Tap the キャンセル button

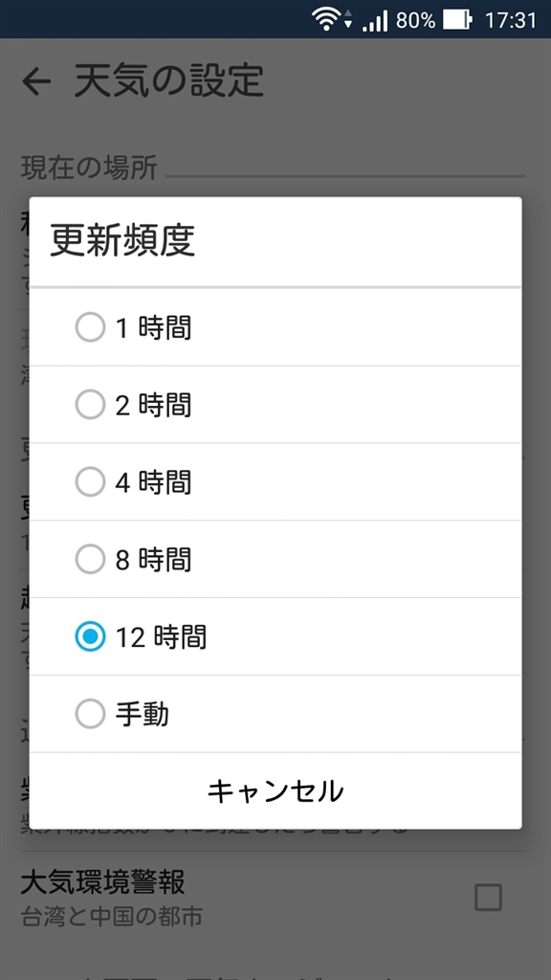[x=275, y=791]
